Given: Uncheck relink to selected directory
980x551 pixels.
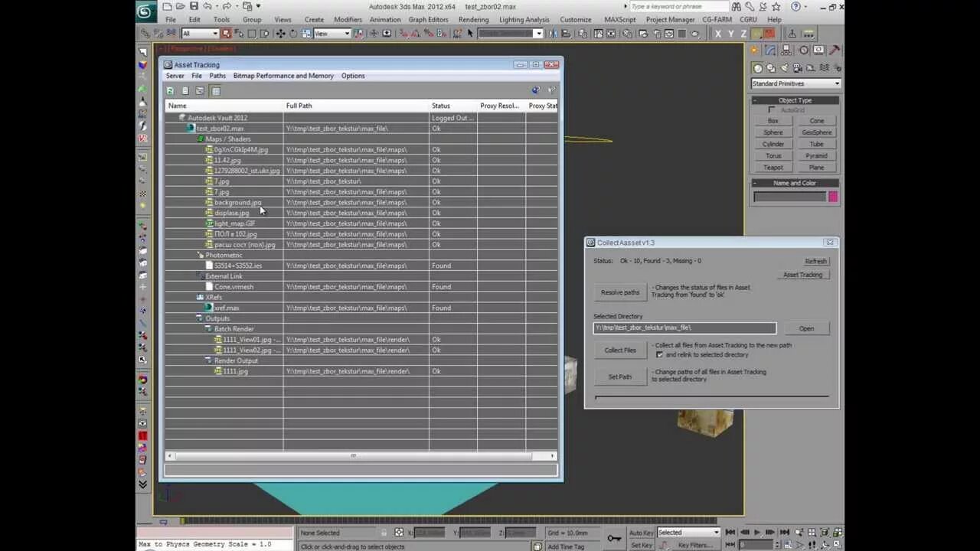Looking at the screenshot, I should (x=660, y=354).
